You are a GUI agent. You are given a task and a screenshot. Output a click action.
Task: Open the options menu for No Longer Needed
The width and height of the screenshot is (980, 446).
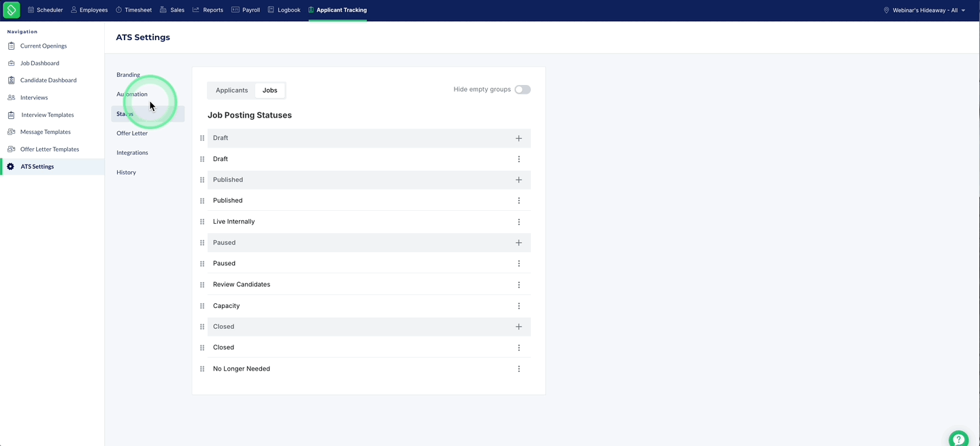coord(519,369)
